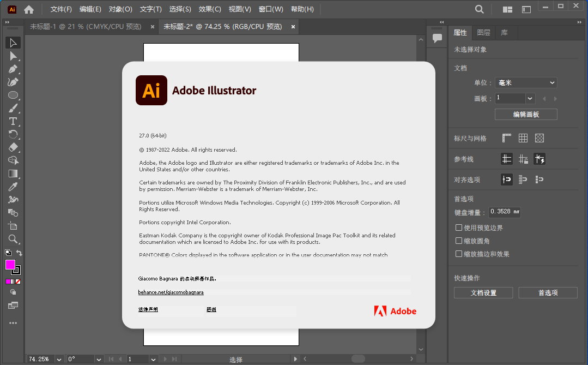Check the 缩放圆角 option
The height and width of the screenshot is (365, 588).
[459, 241]
